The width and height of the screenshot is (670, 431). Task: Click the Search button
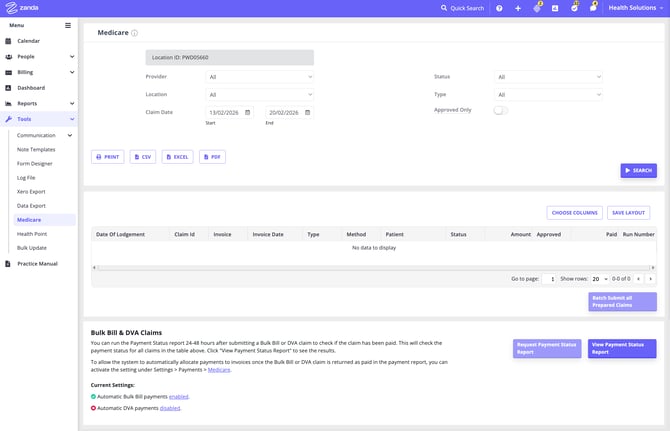[638, 171]
